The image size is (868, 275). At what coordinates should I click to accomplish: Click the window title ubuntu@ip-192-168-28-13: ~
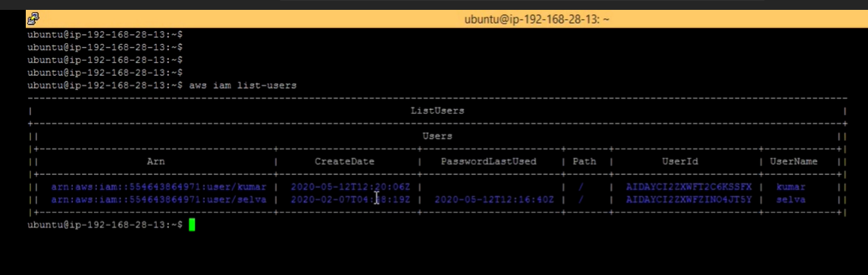(x=537, y=20)
